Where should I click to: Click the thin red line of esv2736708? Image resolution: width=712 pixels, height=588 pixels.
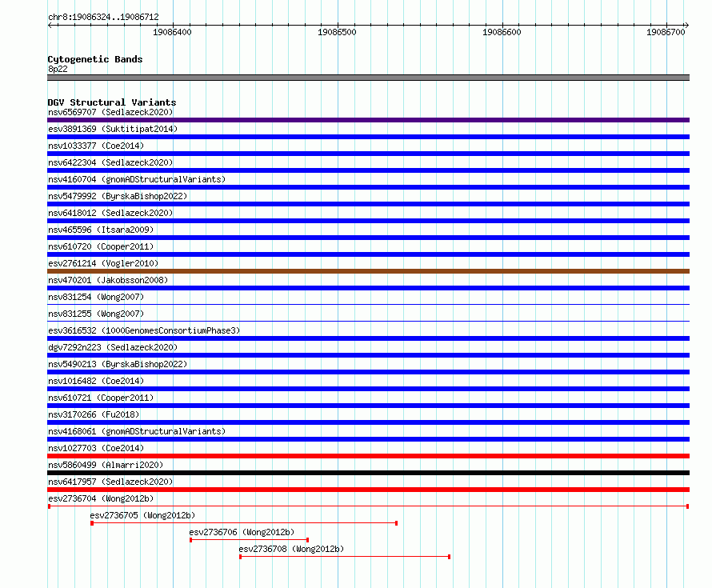345,557
